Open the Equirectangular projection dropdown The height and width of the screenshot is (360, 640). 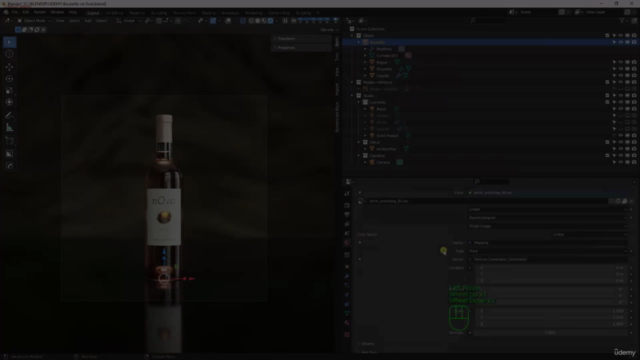click(547, 218)
